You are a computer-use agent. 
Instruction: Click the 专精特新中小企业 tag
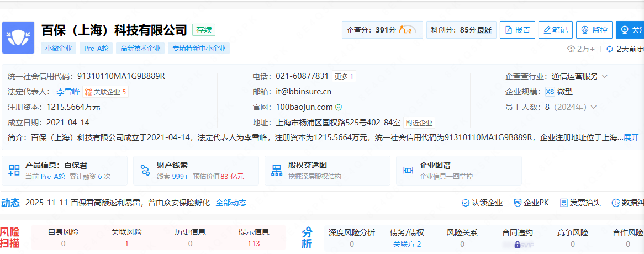point(199,49)
